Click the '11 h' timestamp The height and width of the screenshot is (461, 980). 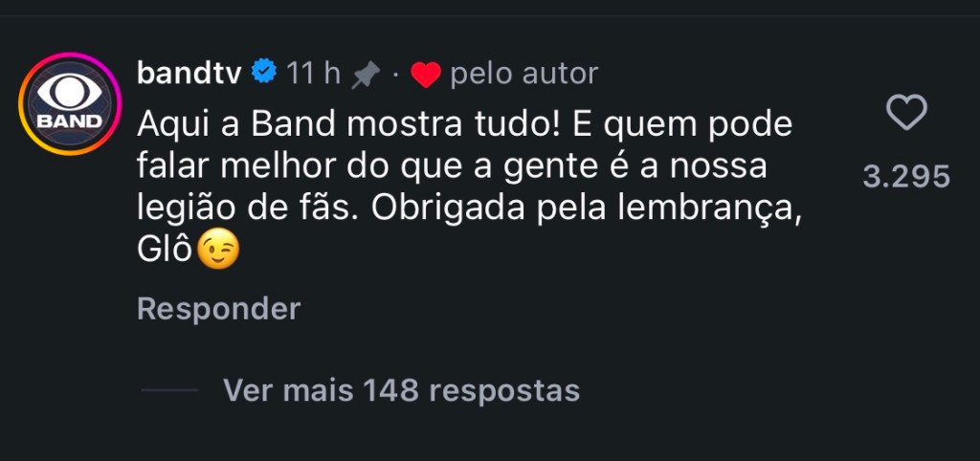314,73
